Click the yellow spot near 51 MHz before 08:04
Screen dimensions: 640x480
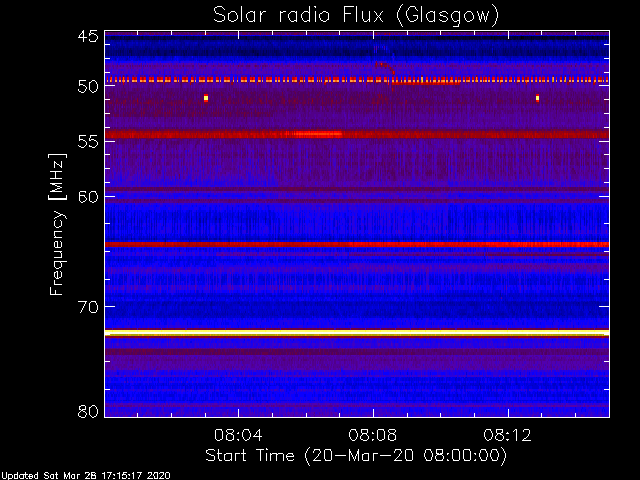pyautogui.click(x=206, y=98)
